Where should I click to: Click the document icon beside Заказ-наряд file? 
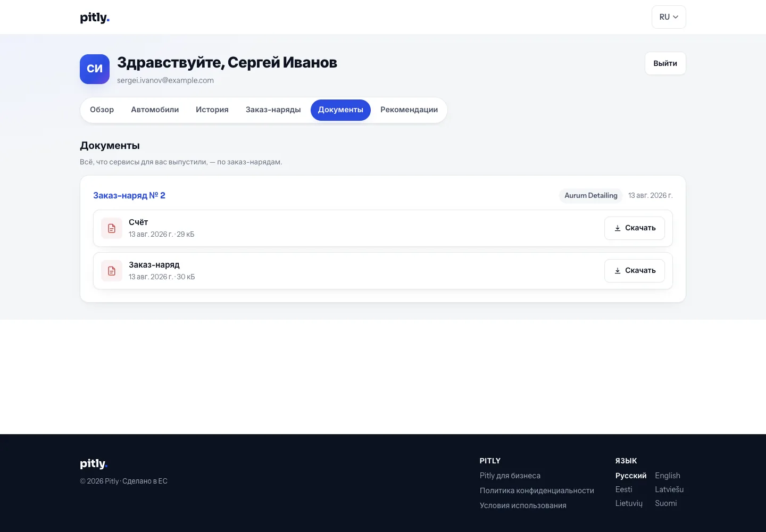point(112,271)
